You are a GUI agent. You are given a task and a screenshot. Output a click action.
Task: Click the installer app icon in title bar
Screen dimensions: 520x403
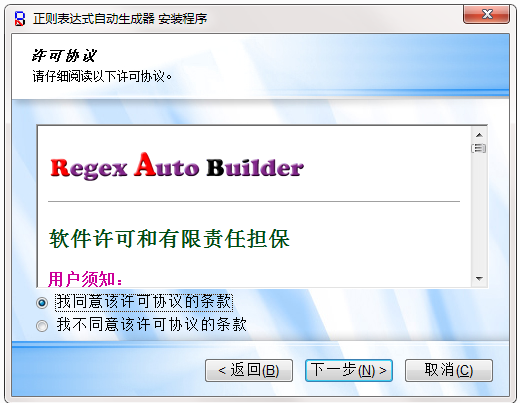click(x=20, y=18)
